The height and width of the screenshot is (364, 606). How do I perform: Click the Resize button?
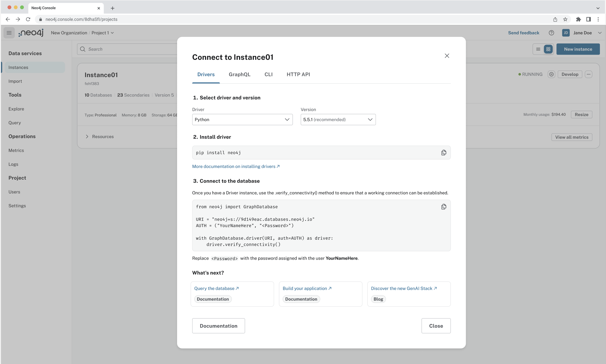click(582, 115)
